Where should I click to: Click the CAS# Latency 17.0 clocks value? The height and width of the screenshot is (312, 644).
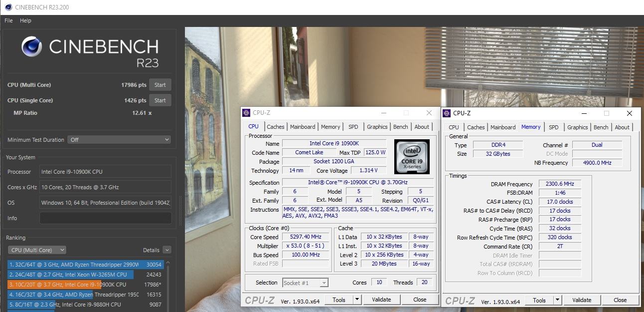pyautogui.click(x=560, y=202)
